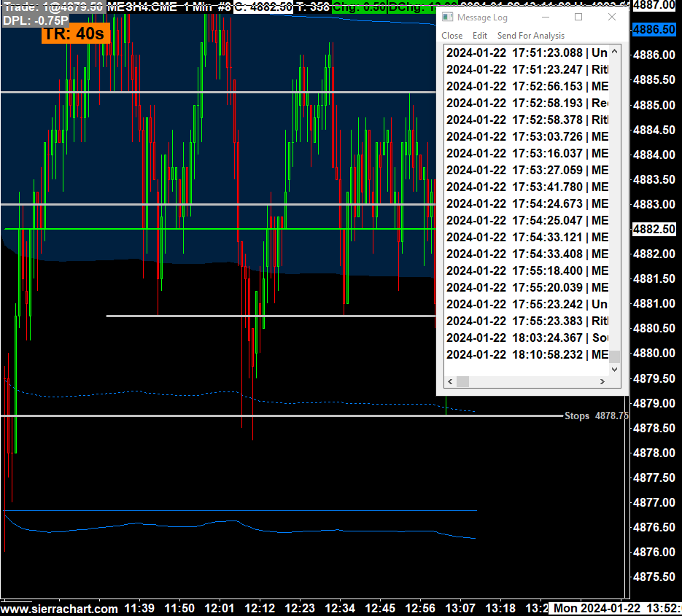Select log entry at 17:54:24.673
This screenshot has height=616, width=682.
(527, 203)
